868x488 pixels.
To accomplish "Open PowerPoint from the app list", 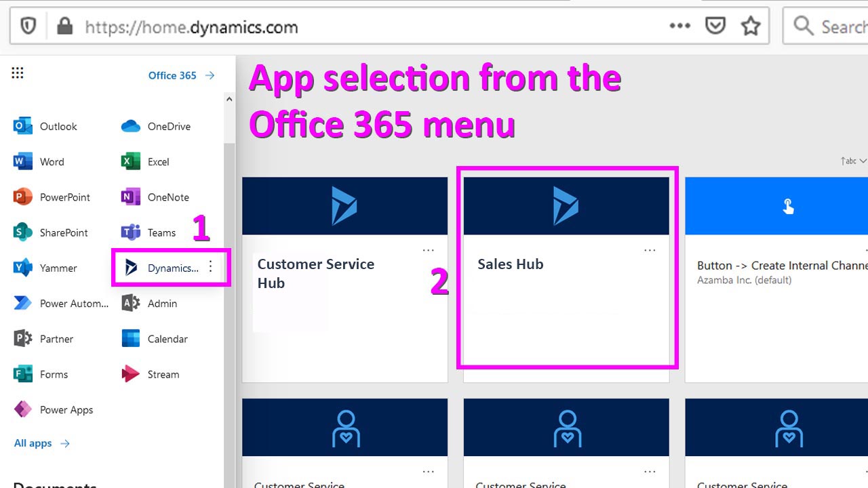I will (x=52, y=197).
